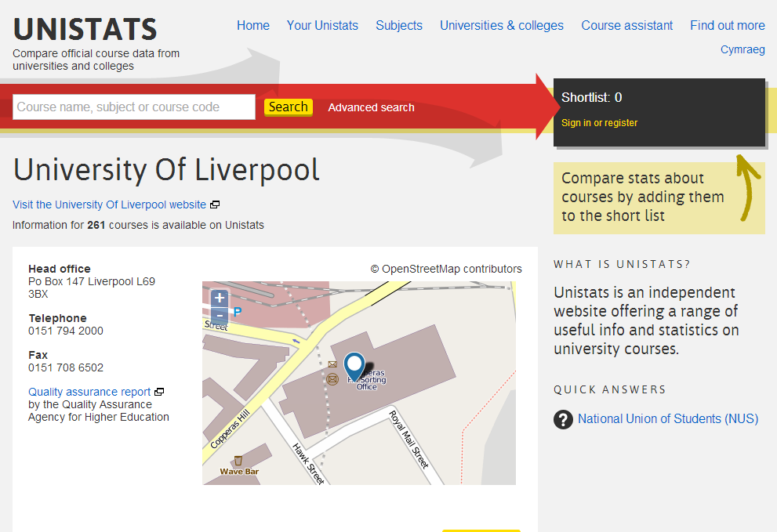
Task: Open Universities & colleges
Action: 502,25
